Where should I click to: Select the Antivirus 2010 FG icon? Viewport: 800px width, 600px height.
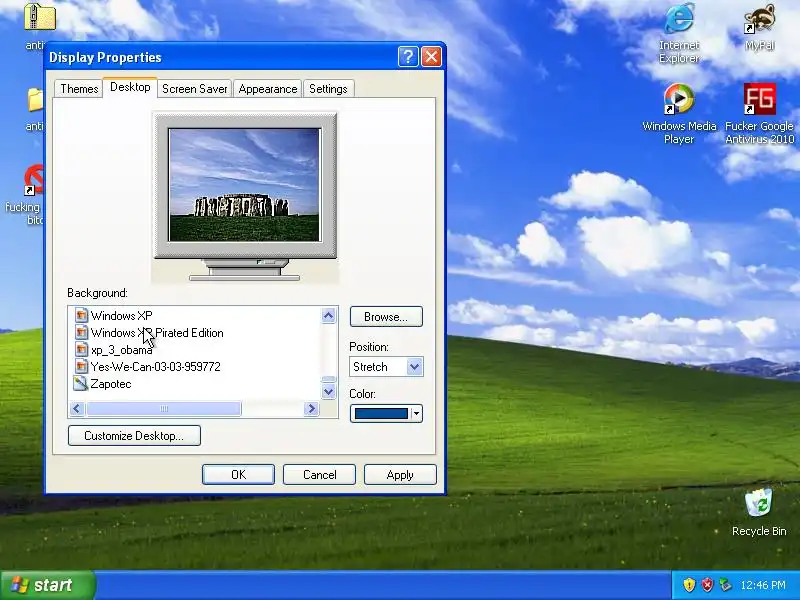(760, 99)
